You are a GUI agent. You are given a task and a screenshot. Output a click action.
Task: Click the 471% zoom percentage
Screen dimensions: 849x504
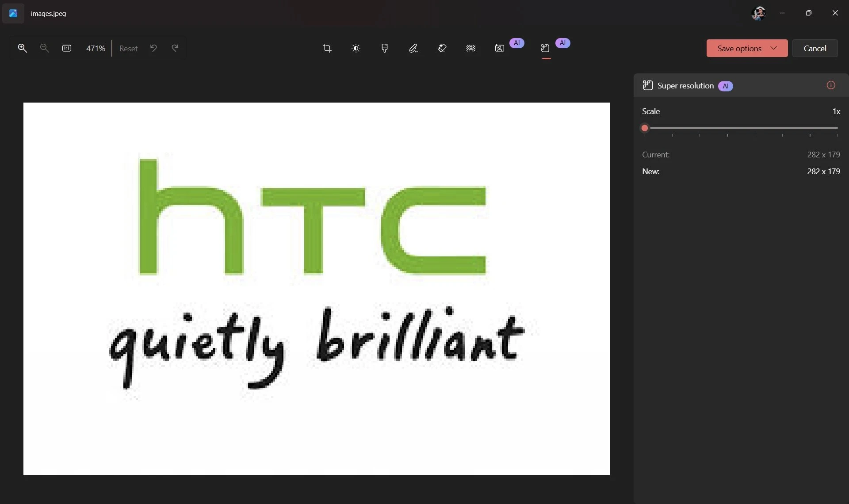click(96, 48)
